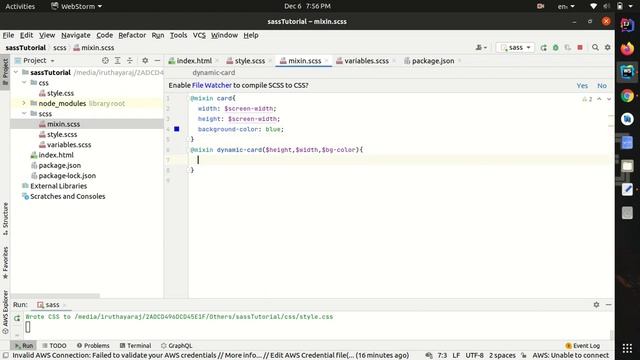Click the warnings count indicator in editor
640x360 pixels.
587,99
